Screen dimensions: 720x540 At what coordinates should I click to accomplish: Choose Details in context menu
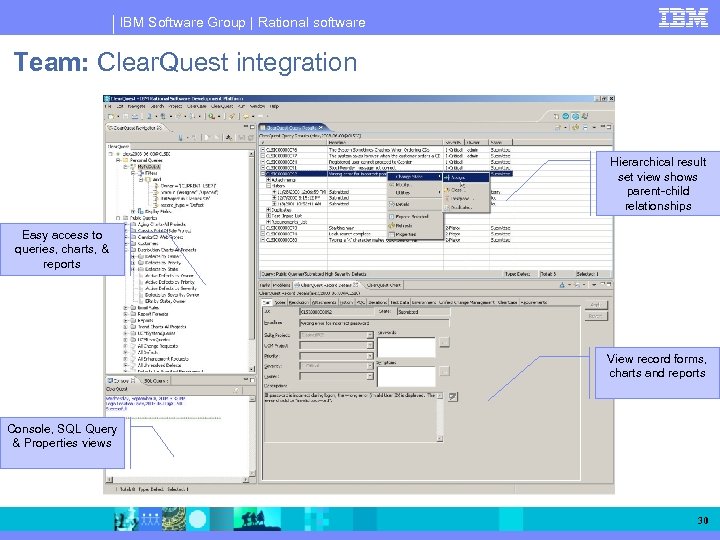[x=415, y=204]
